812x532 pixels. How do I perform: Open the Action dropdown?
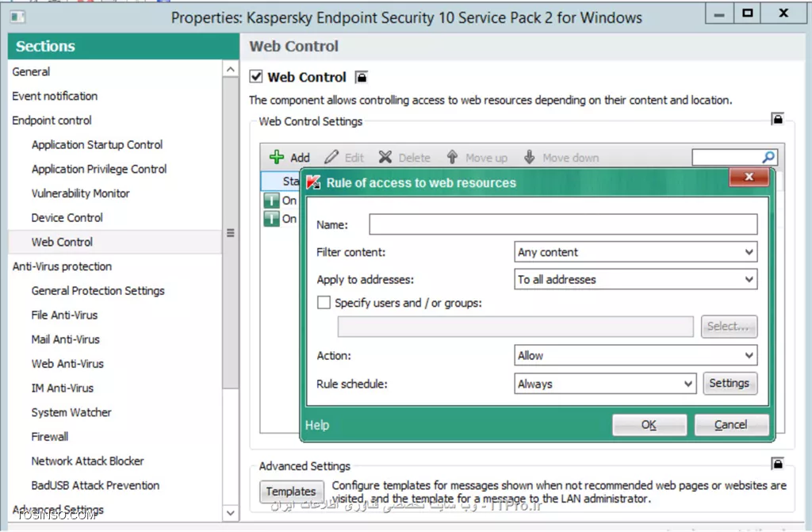(x=635, y=356)
